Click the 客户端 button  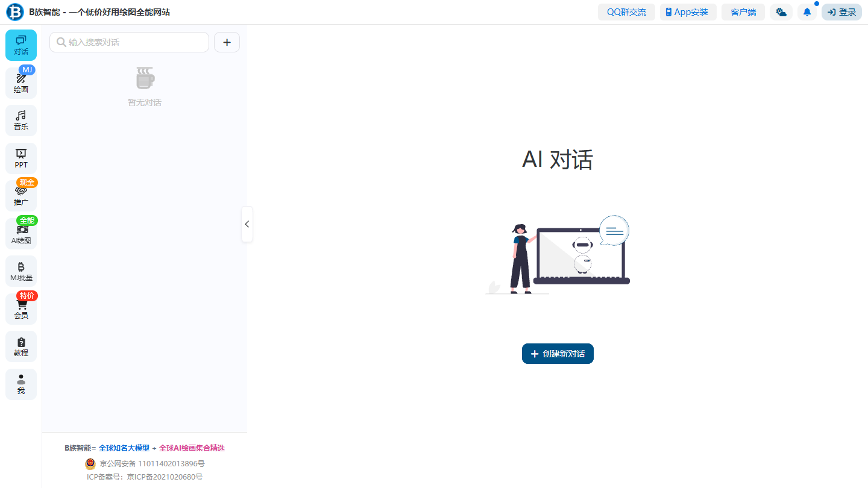[x=743, y=12]
